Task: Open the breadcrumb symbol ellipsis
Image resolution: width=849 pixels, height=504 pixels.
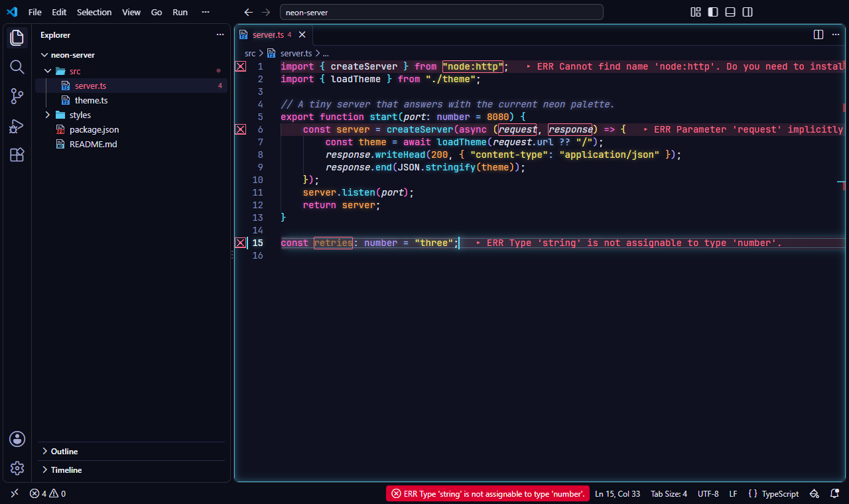Action: tap(326, 53)
